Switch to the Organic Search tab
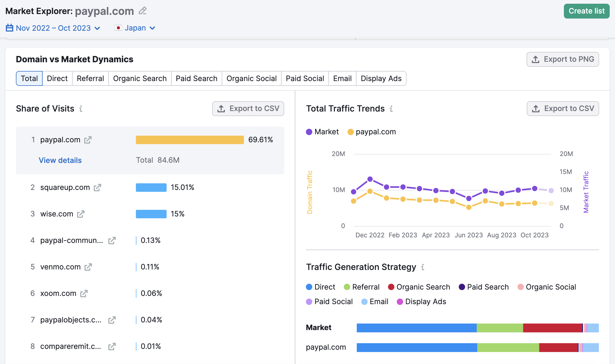The image size is (615, 364). [140, 78]
